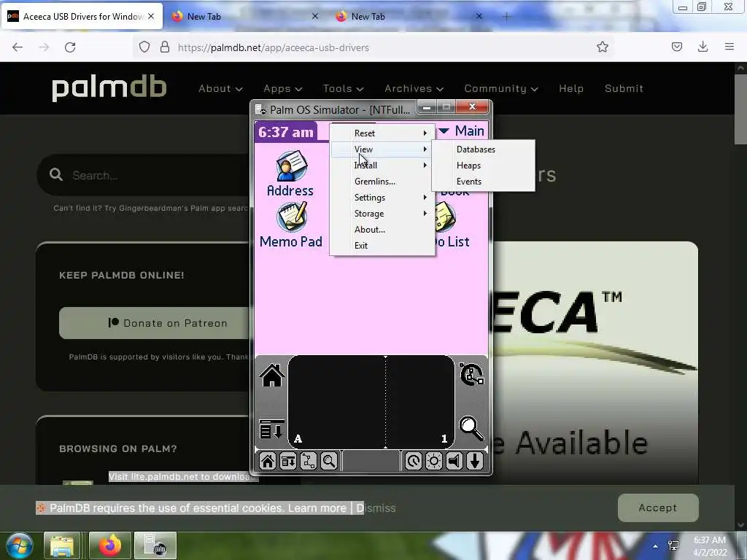Select Events in the View submenu
Screen dimensions: 747x560
tap(483, 182)
